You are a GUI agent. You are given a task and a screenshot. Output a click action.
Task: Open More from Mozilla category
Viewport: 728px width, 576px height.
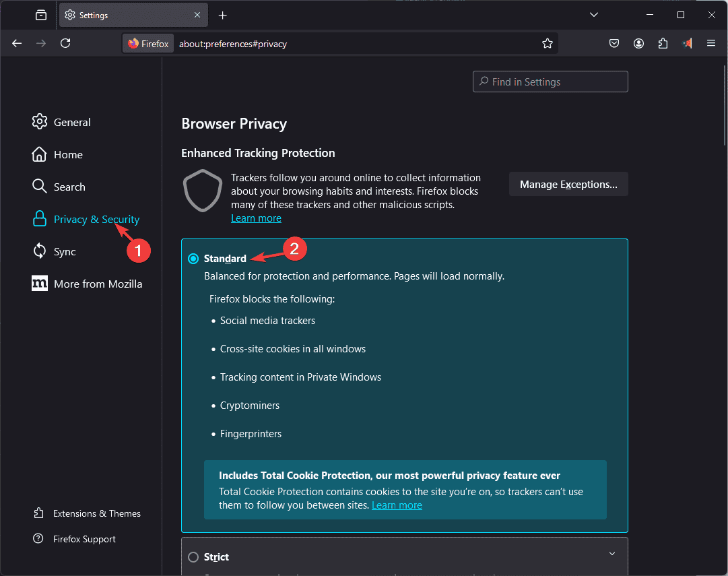pyautogui.click(x=88, y=284)
